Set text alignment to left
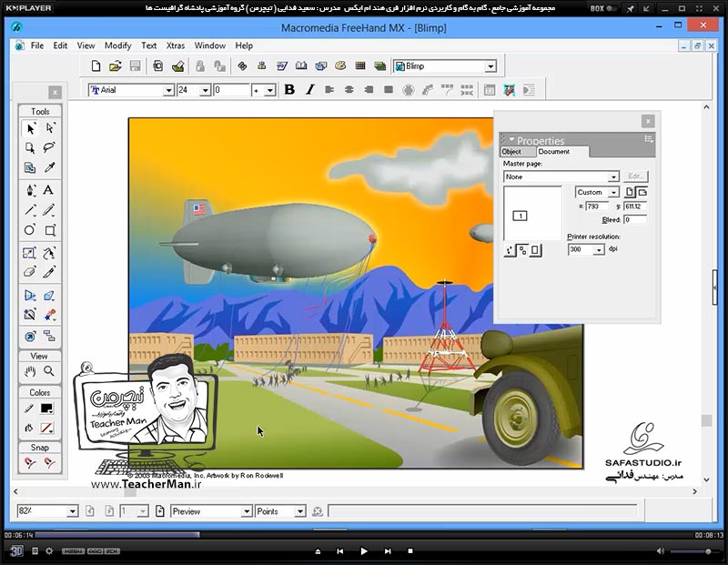The image size is (728, 565). (329, 89)
